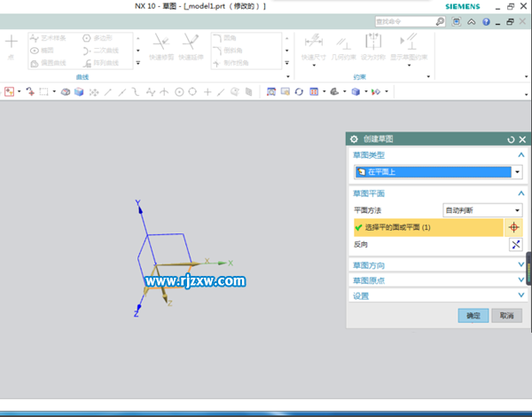Image resolution: width=532 pixels, height=417 pixels.
Task: Click the 确定 button
Action: click(x=473, y=316)
